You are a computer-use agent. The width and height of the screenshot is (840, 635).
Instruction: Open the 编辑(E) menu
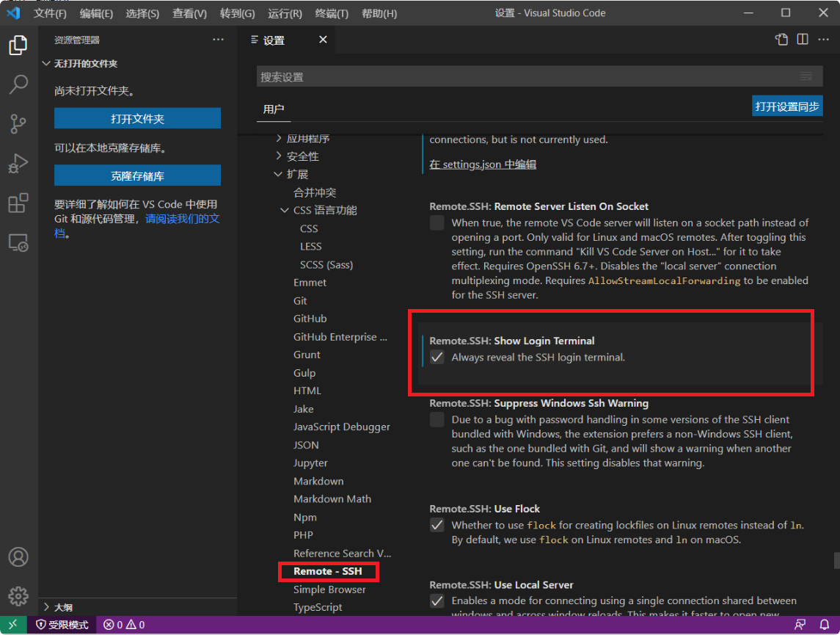pos(96,13)
